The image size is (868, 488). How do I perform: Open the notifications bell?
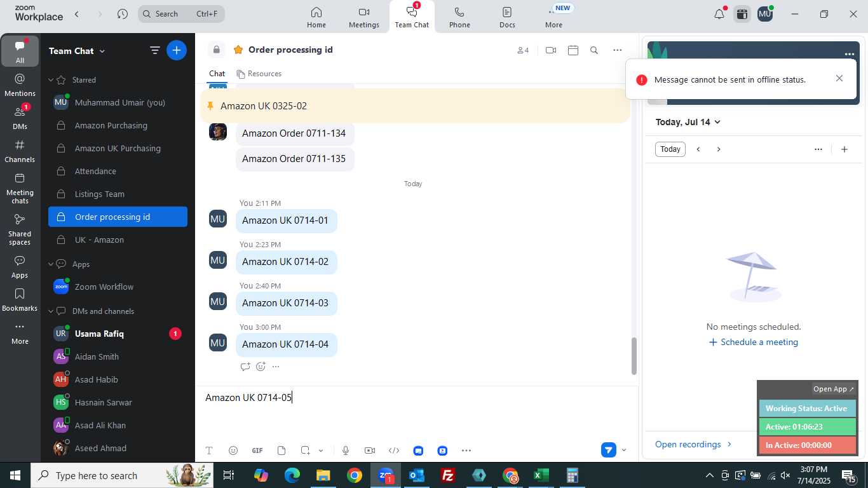click(719, 14)
